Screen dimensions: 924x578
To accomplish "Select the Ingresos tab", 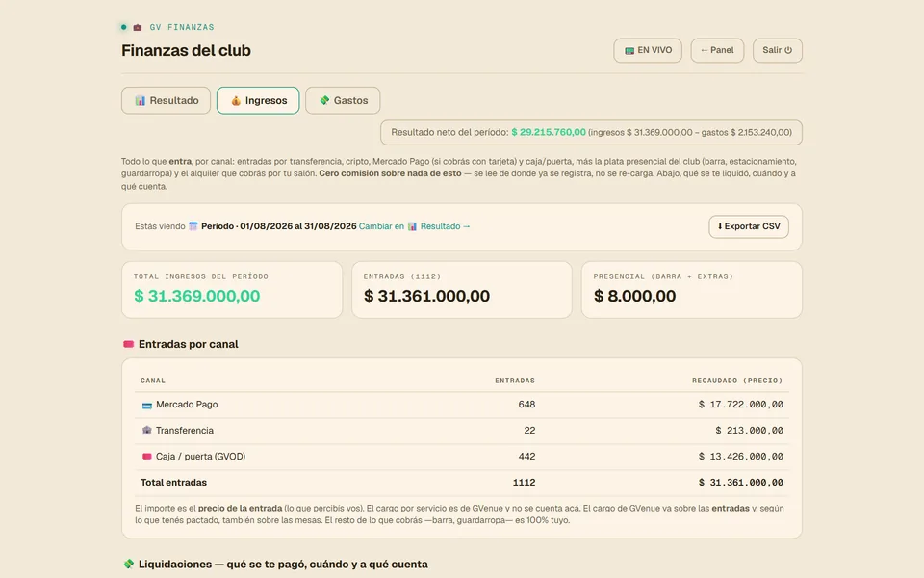I will pos(258,100).
